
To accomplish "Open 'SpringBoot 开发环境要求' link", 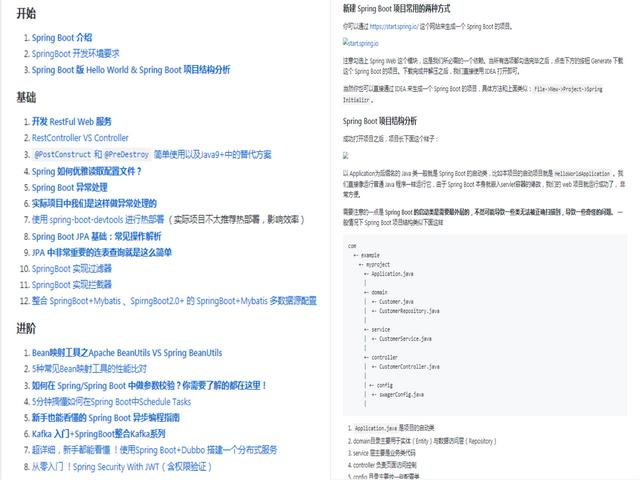I will [76, 53].
